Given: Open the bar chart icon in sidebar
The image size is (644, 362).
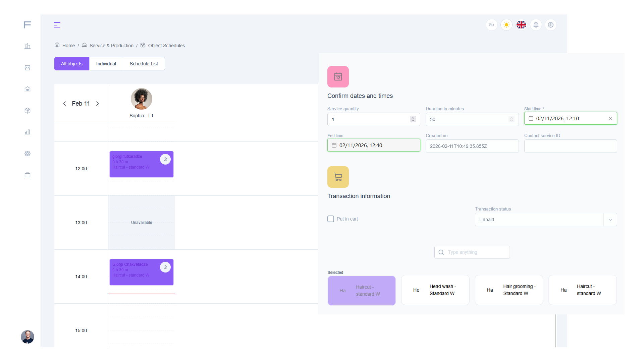Looking at the screenshot, I should 28,132.
